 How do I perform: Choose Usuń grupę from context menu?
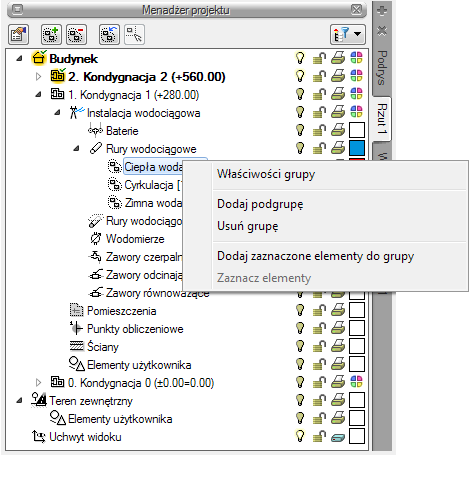point(247,226)
